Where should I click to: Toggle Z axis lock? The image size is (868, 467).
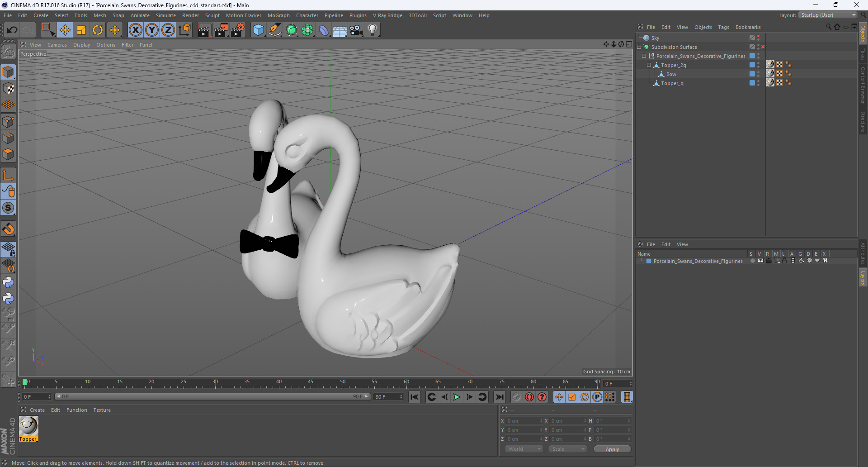point(168,30)
